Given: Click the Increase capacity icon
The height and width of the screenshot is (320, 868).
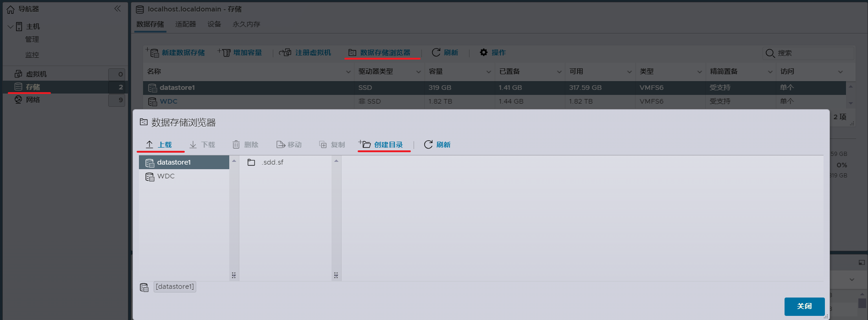Looking at the screenshot, I should pos(225,53).
